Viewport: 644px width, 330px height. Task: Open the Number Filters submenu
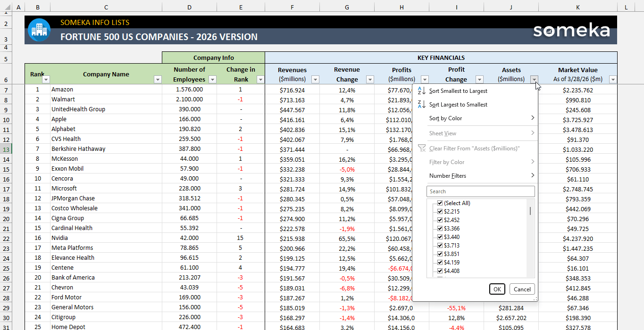(476, 176)
